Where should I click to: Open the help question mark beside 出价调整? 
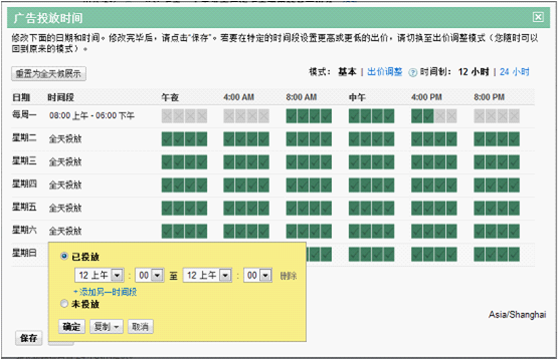pos(412,72)
